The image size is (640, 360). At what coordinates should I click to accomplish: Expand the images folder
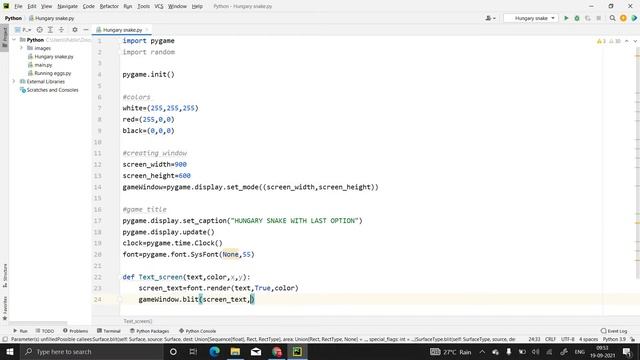pyautogui.click(x=22, y=48)
